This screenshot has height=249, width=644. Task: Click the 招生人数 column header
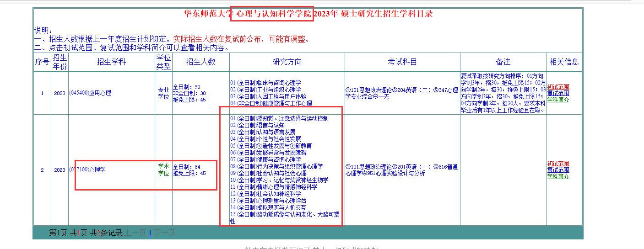tap(200, 62)
